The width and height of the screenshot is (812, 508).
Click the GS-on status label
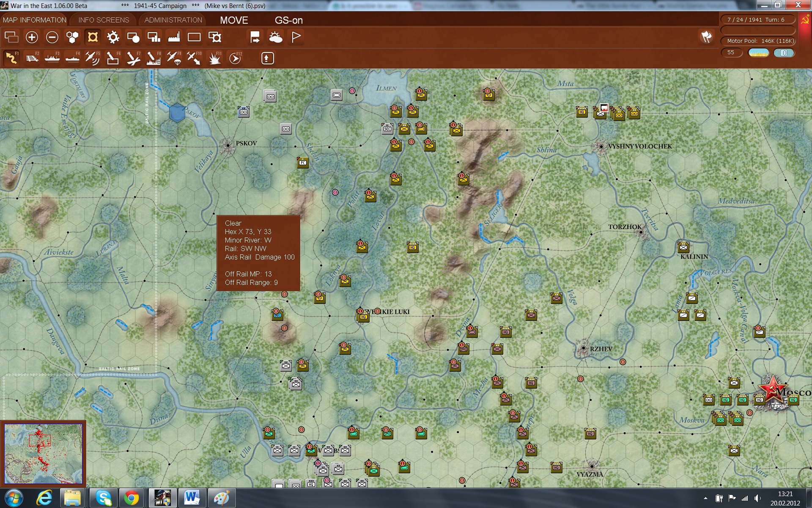[289, 20]
